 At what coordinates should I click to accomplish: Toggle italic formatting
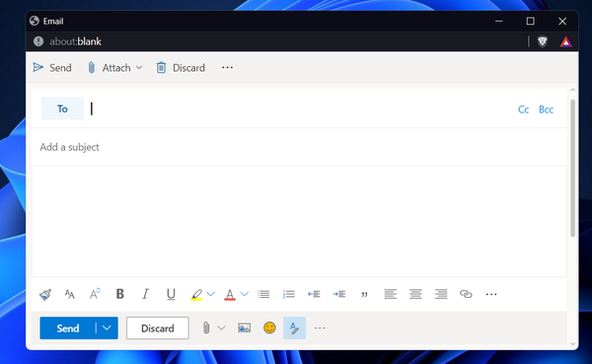145,294
